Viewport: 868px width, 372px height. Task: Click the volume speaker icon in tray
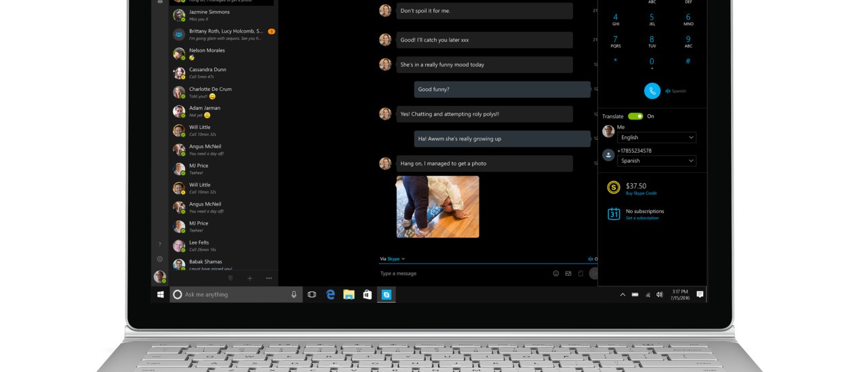coord(660,295)
